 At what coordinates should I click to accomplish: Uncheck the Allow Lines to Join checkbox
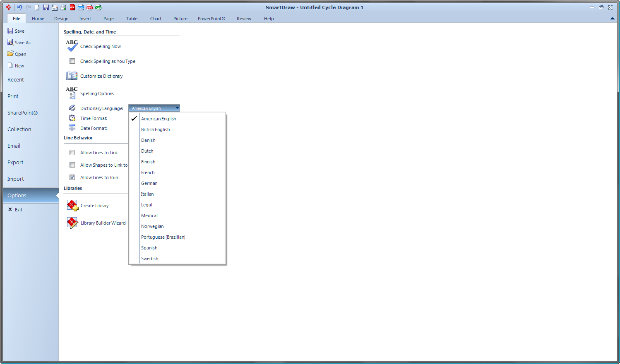coord(72,177)
